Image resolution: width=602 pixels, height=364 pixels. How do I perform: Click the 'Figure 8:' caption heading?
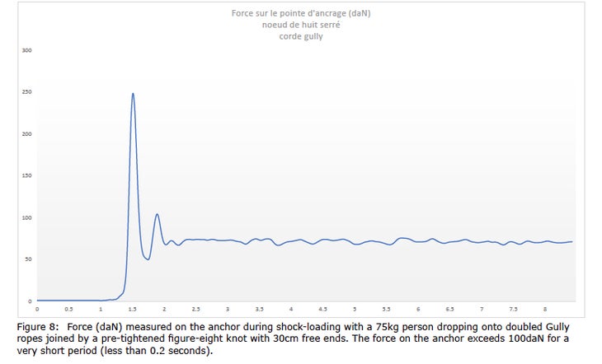(x=38, y=327)
